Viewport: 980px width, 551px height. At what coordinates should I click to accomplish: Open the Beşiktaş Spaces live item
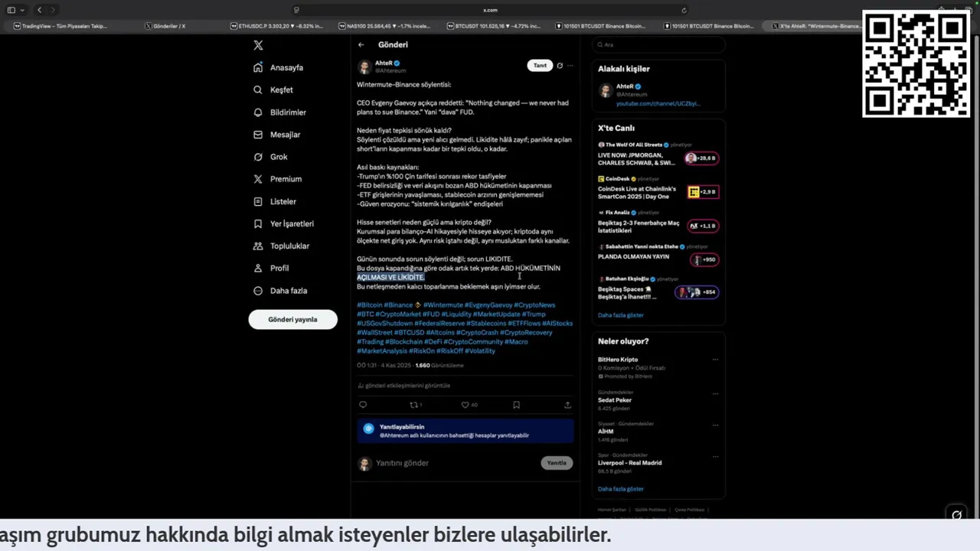[658, 288]
